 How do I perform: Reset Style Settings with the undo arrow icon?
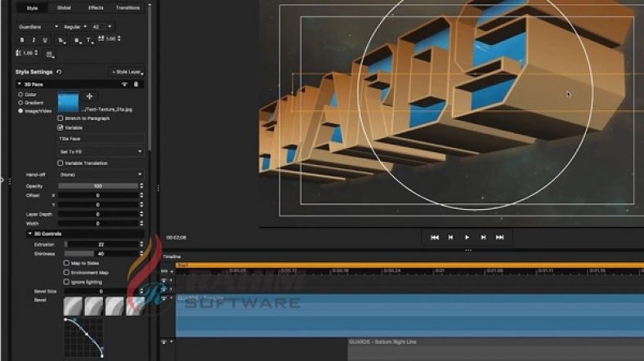coord(59,72)
